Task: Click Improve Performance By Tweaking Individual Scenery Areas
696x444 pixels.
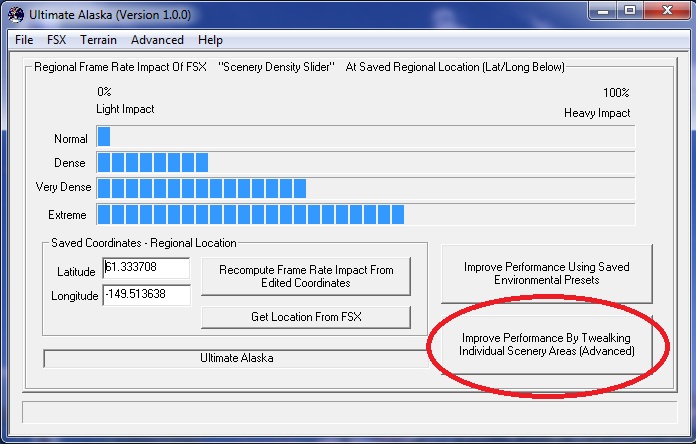Action: pos(547,345)
